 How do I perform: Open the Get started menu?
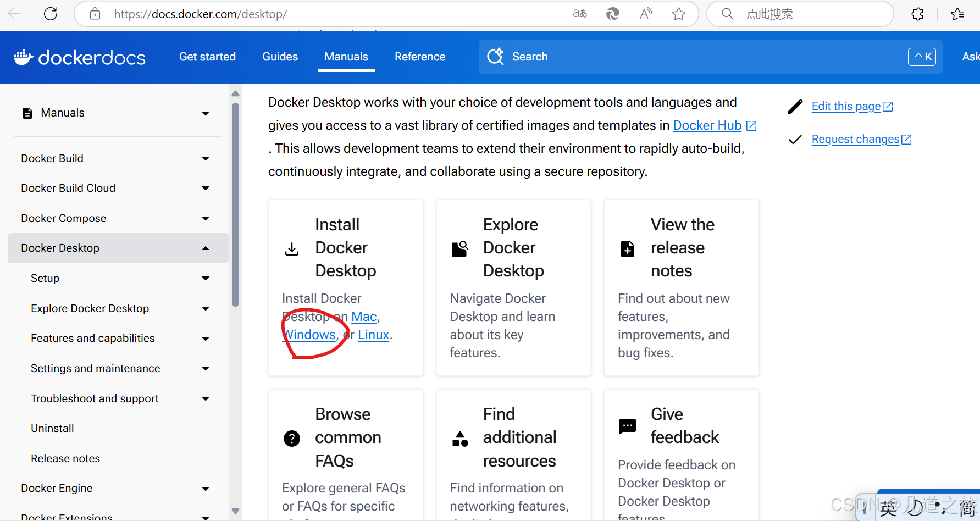[207, 57]
